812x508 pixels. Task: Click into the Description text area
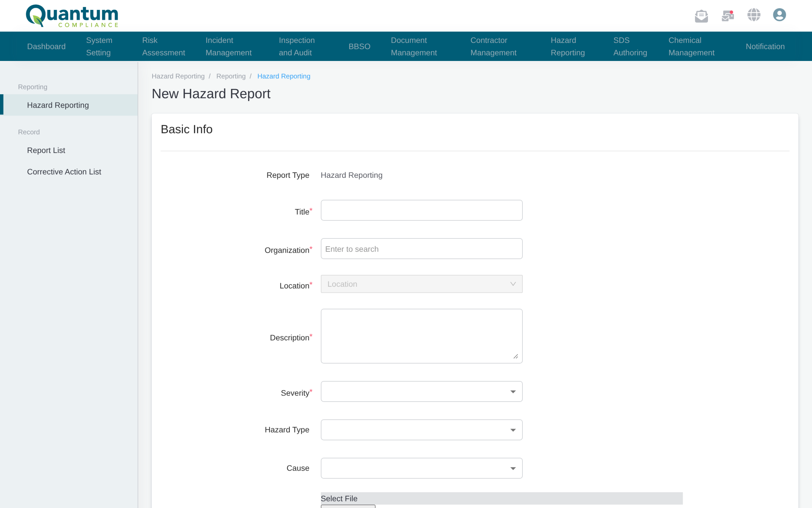click(x=422, y=336)
